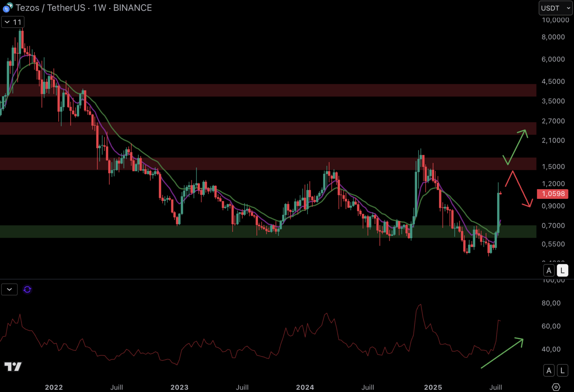The image size is (574, 392).
Task: Click the current price label 1,0598
Action: pyautogui.click(x=553, y=194)
